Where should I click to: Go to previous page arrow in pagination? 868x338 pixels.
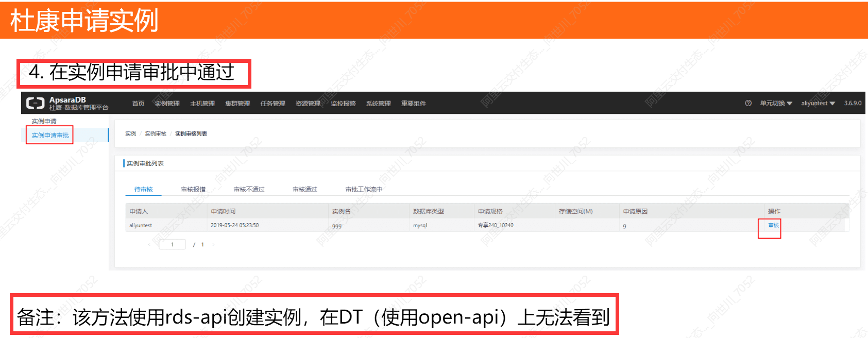tap(149, 245)
